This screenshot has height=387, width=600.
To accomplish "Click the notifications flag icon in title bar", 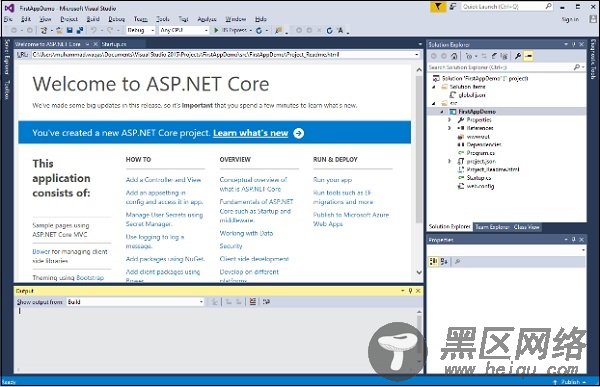I will [438, 7].
